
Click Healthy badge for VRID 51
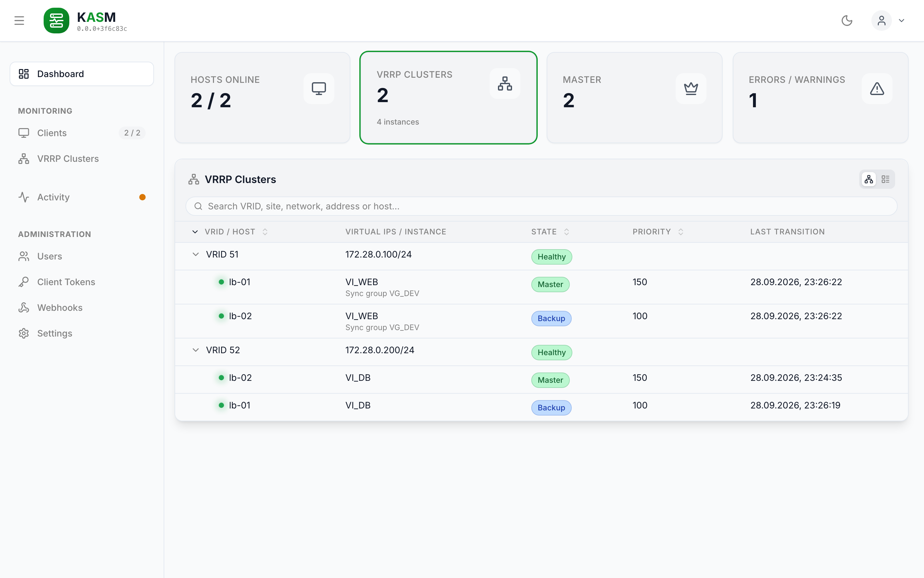tap(551, 257)
